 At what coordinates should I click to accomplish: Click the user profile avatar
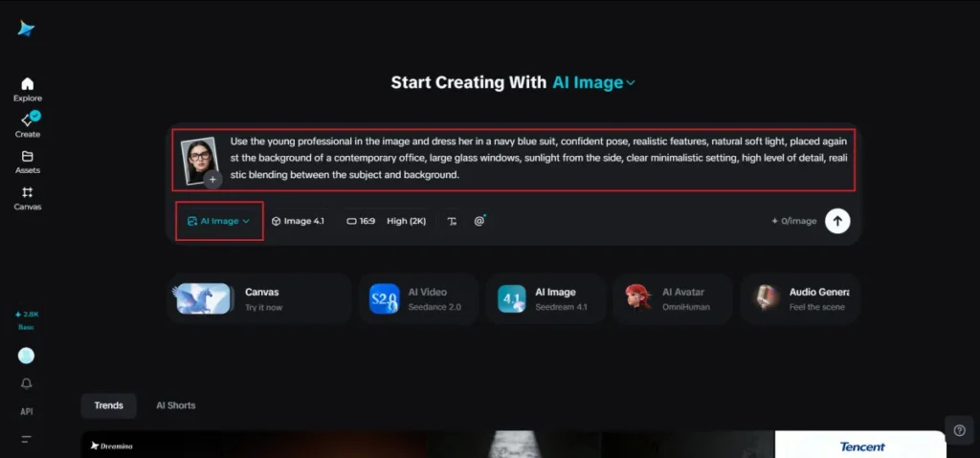pyautogui.click(x=27, y=356)
